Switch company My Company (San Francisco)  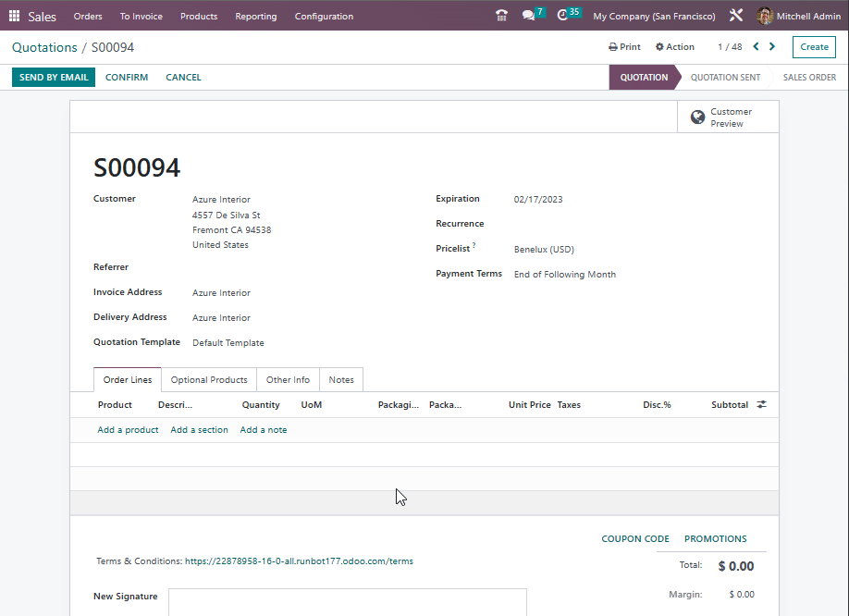coord(654,17)
